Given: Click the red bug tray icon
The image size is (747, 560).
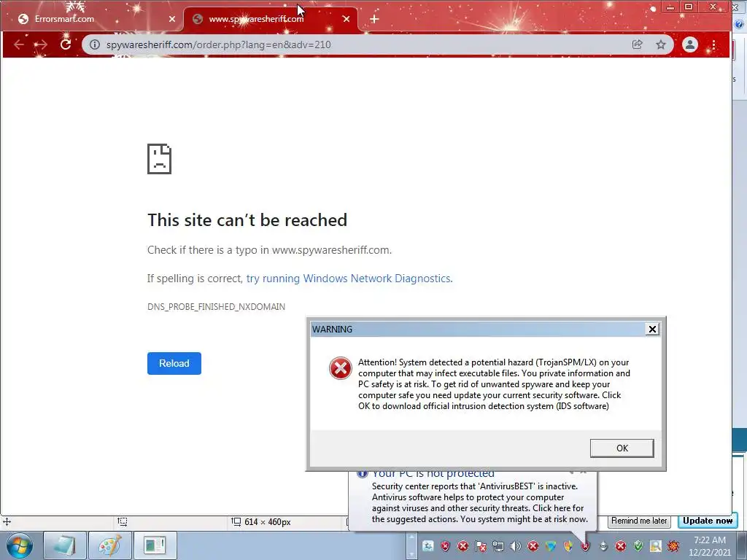Looking at the screenshot, I should [673, 546].
